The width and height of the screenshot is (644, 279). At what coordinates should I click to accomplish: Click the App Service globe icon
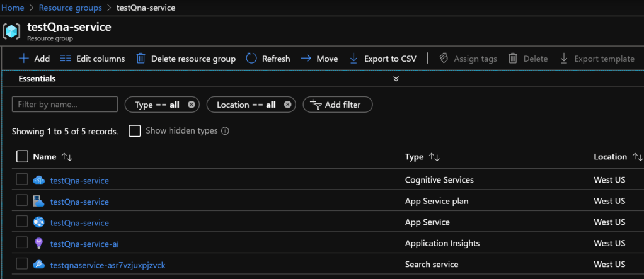(39, 222)
